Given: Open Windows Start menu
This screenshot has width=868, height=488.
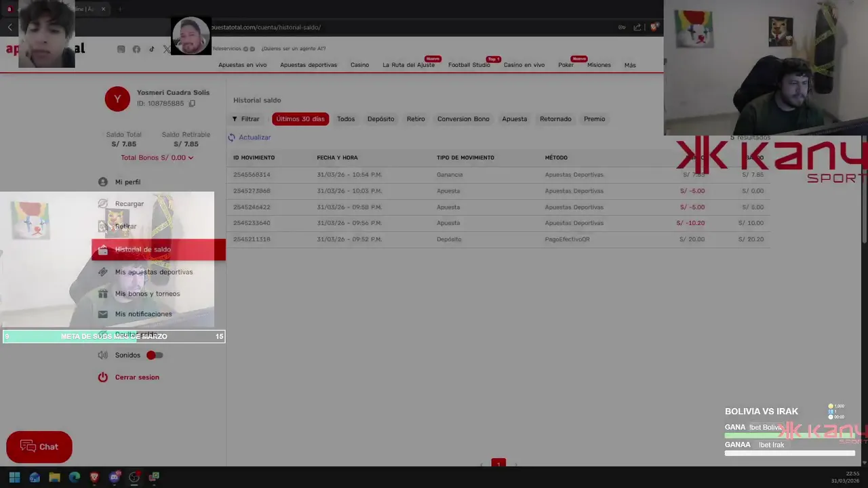Looking at the screenshot, I should point(14,477).
